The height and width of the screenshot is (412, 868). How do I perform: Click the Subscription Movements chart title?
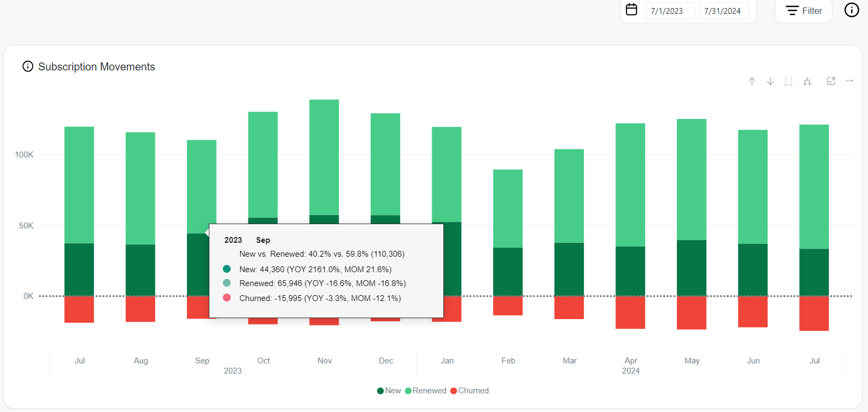coord(97,67)
